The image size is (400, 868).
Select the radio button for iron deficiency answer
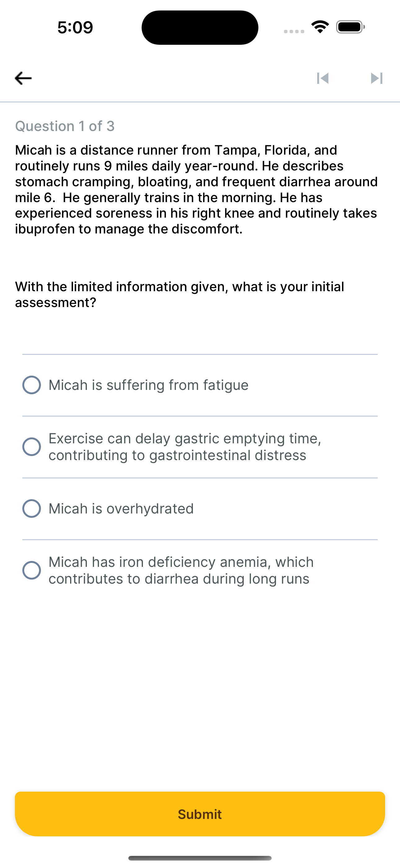32,570
